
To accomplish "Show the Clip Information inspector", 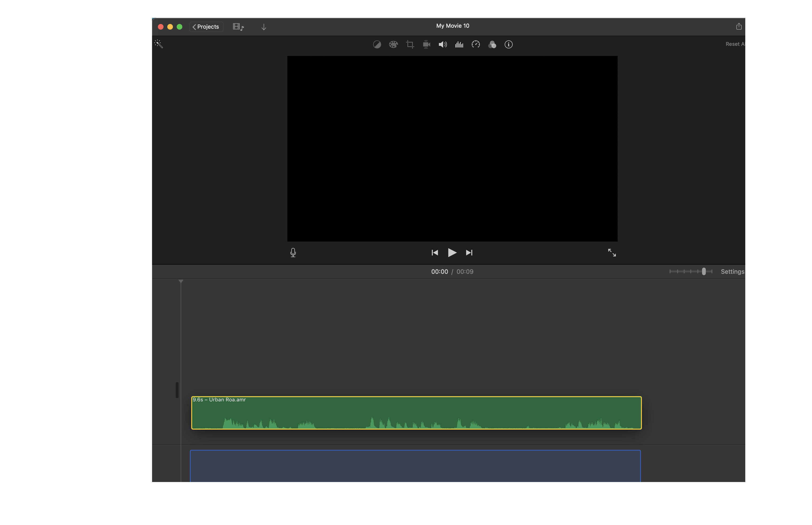I will click(508, 44).
